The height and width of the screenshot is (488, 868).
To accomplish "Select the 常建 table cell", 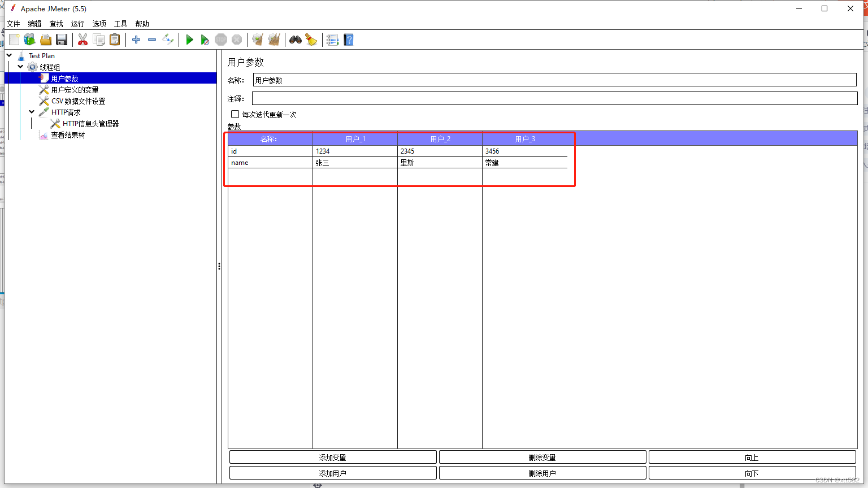I will [x=524, y=162].
